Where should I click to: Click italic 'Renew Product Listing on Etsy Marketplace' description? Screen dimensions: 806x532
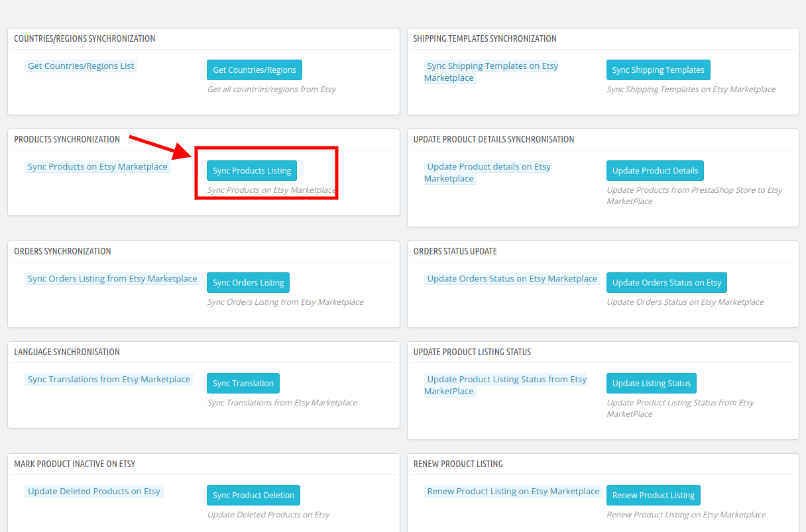tap(686, 515)
